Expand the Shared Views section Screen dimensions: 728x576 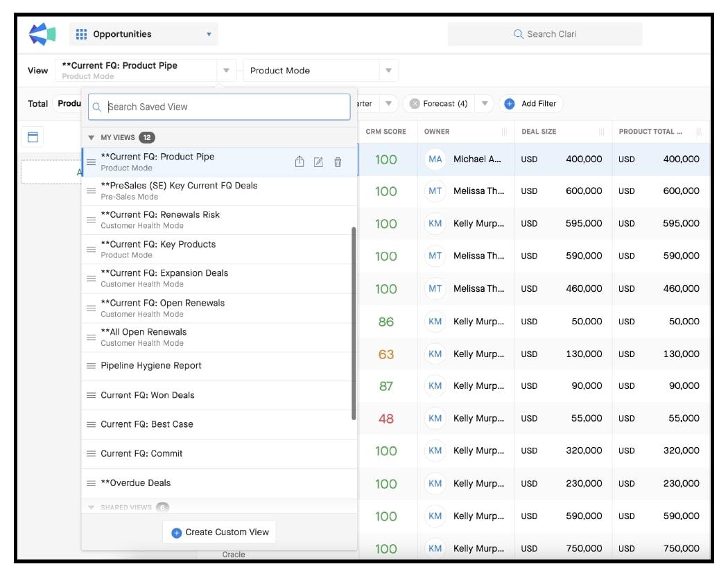point(92,507)
